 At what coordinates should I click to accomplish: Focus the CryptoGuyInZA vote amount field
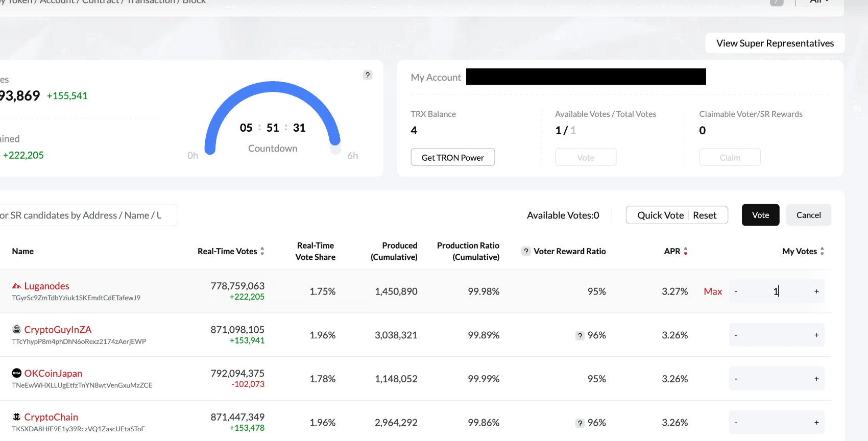point(776,335)
